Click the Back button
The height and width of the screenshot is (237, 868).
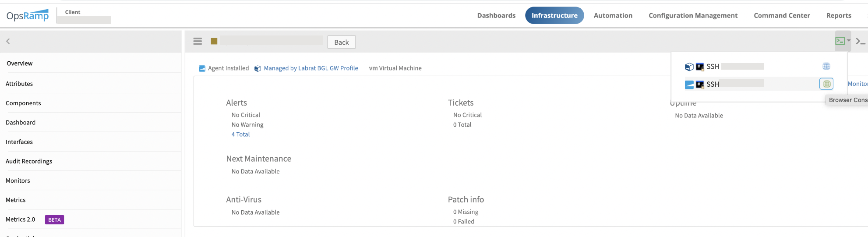342,42
